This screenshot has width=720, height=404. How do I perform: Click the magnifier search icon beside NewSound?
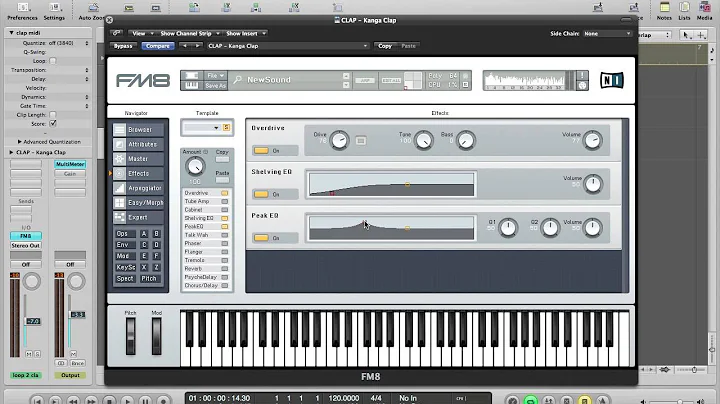pyautogui.click(x=237, y=80)
